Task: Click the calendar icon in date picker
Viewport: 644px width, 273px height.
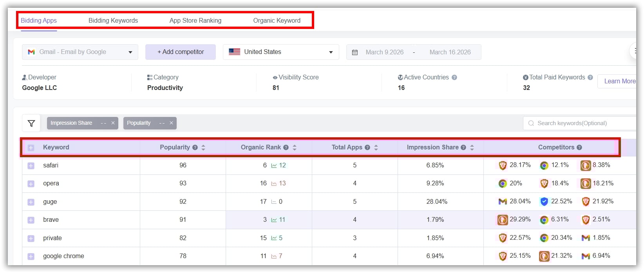Action: (355, 52)
